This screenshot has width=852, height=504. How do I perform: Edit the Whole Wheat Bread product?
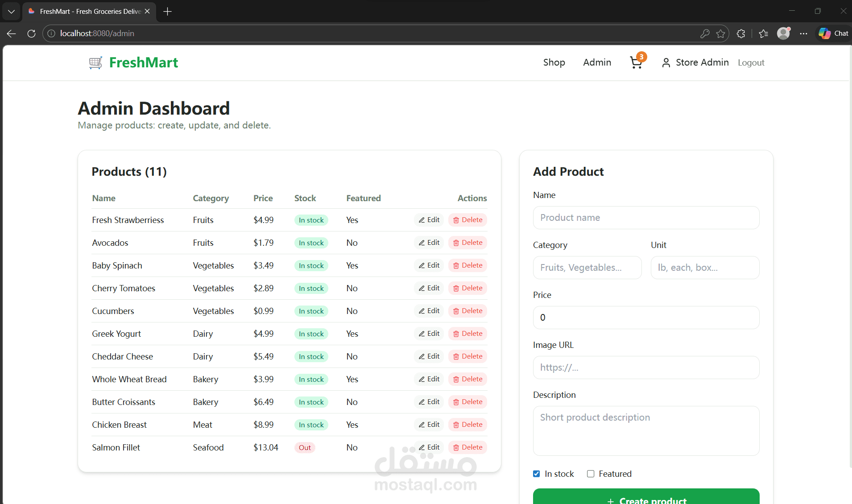coord(429,379)
